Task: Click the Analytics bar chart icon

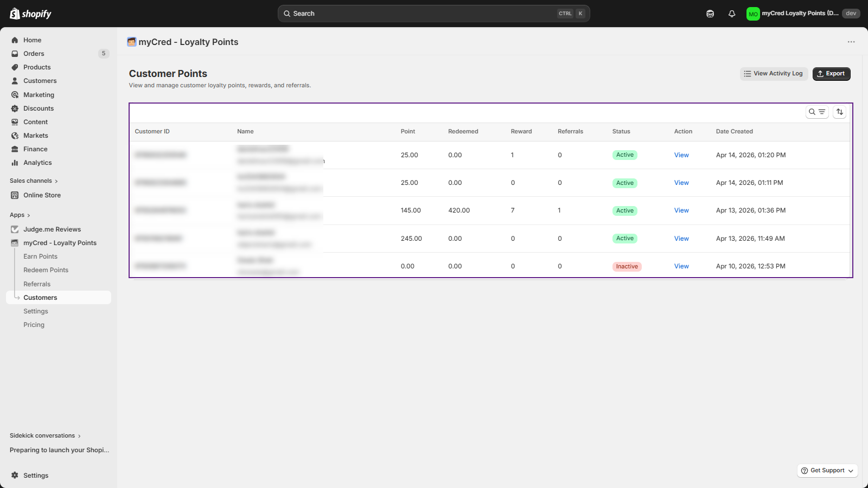Action: point(15,163)
